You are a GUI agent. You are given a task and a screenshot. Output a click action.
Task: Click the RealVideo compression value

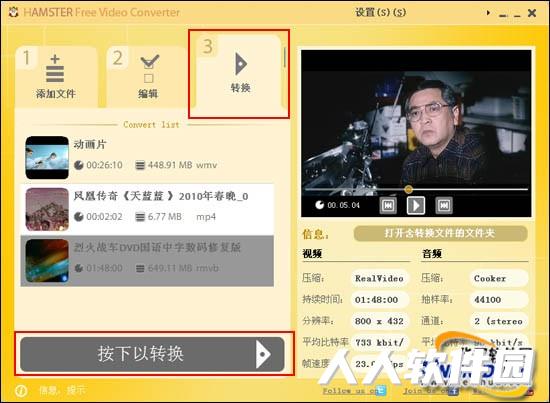[x=380, y=278]
